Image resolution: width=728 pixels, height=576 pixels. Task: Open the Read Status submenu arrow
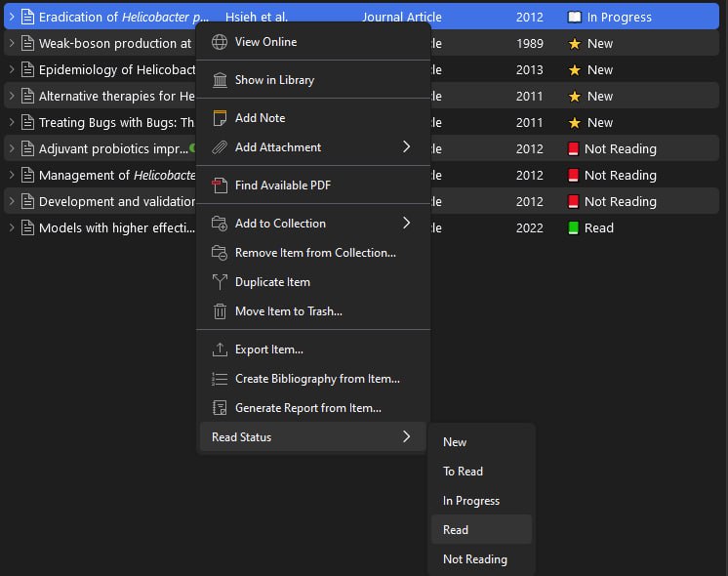click(x=407, y=437)
